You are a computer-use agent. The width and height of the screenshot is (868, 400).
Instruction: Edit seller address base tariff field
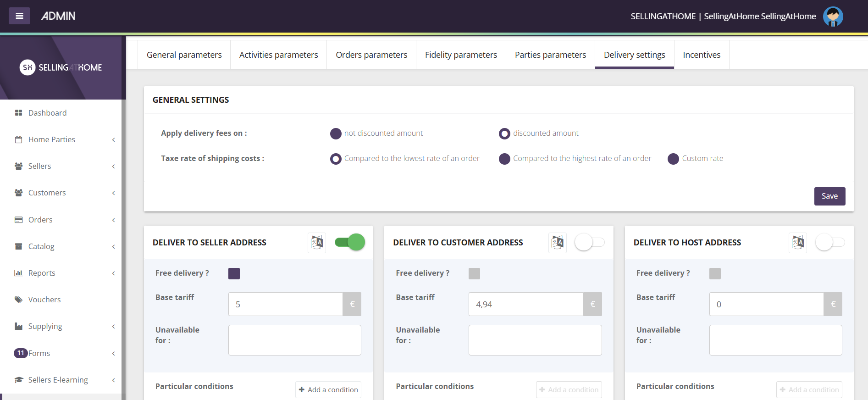(x=285, y=304)
